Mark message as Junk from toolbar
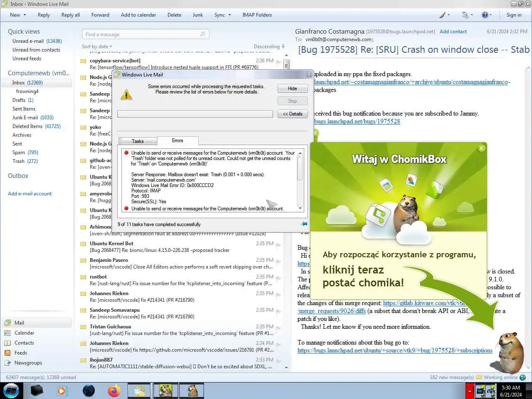This screenshot has height=399, width=532. (198, 15)
